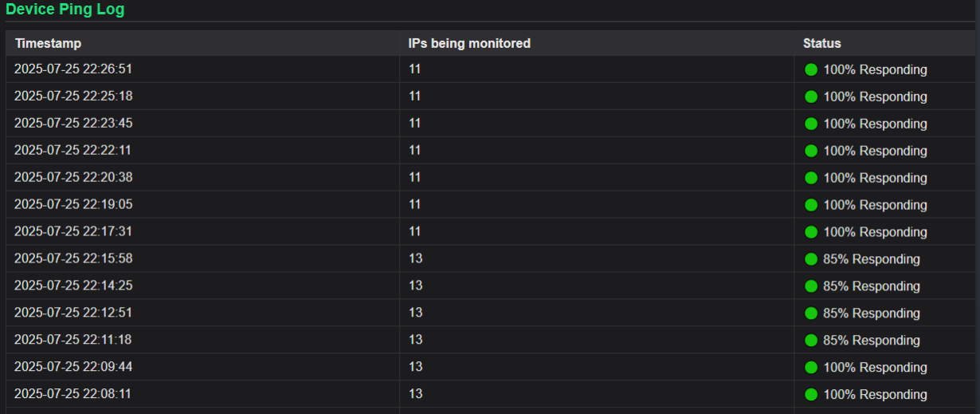Click green status dot for 22:15:58 entry
Viewport: 980px width, 414px height.
[811, 259]
